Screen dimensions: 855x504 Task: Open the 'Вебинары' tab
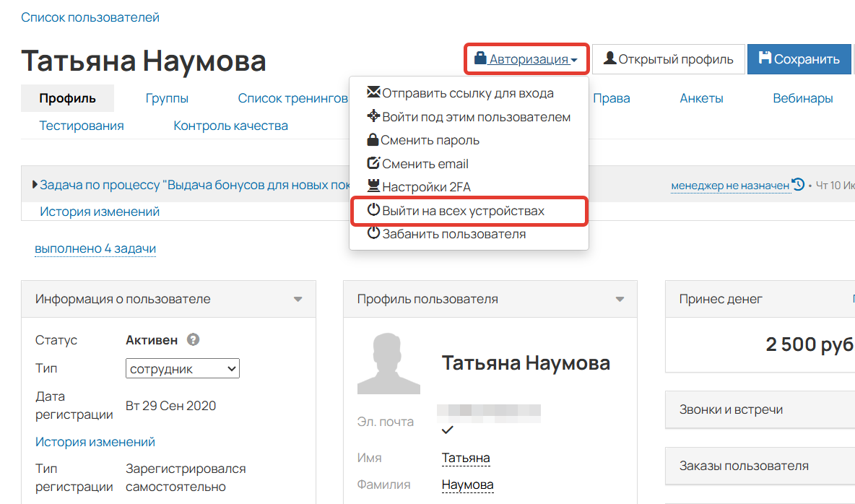point(803,97)
